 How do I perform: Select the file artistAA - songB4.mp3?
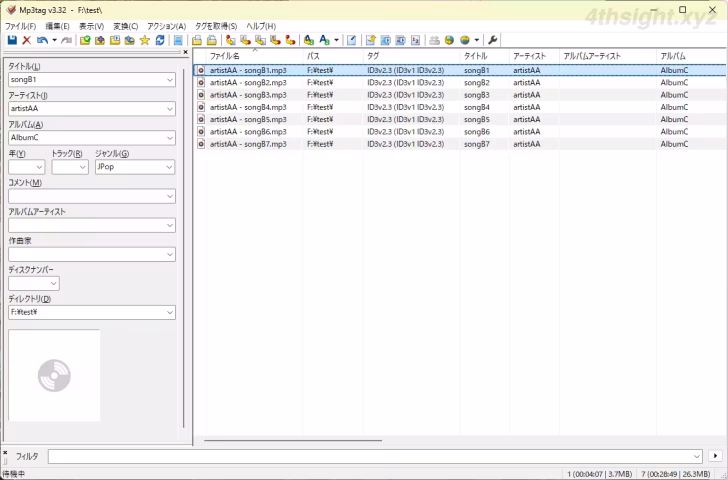(247, 107)
